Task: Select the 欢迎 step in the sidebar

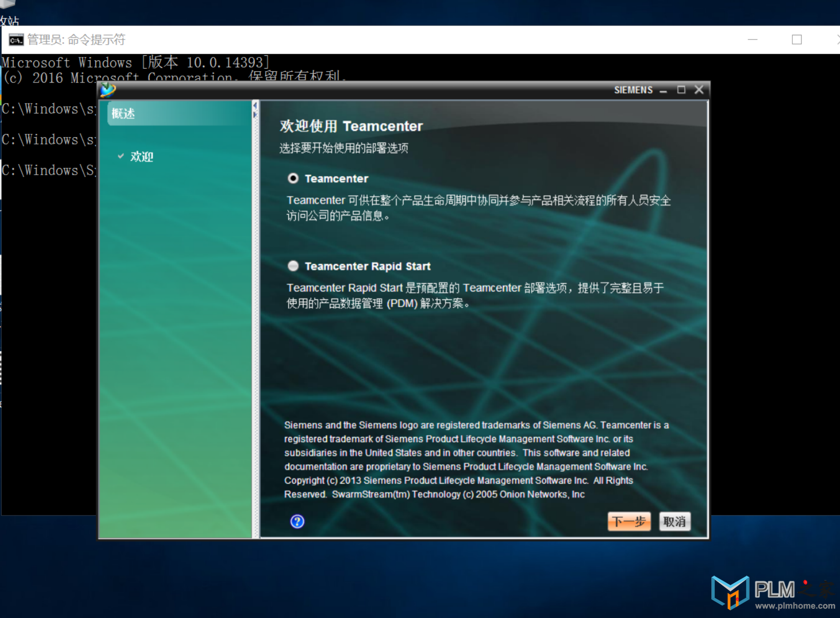Action: [x=142, y=156]
